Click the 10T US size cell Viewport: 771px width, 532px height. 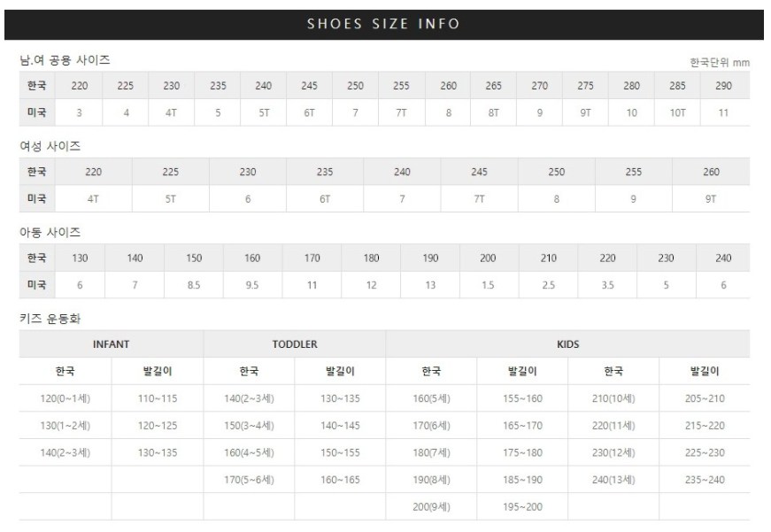point(677,113)
